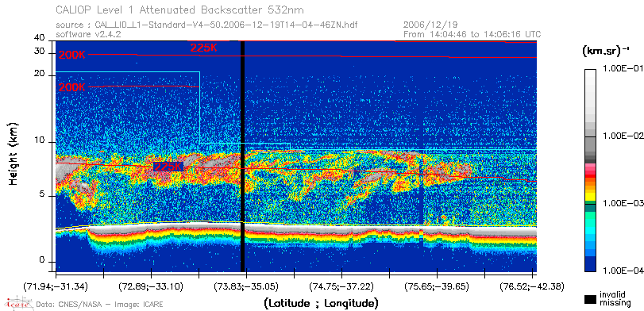This screenshot has width=644, height=311.
Task: Click the "From 14:04:46 to 14:06:16 UTC" text
Action: [x=472, y=34]
